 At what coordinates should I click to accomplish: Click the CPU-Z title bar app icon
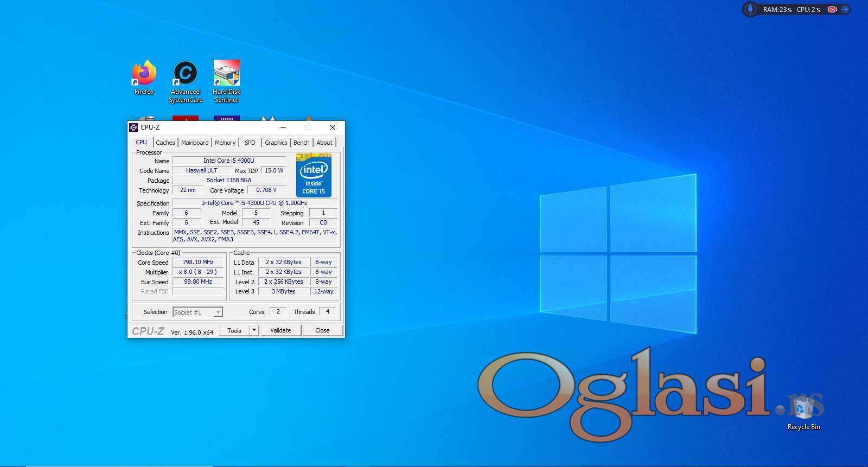[x=133, y=127]
